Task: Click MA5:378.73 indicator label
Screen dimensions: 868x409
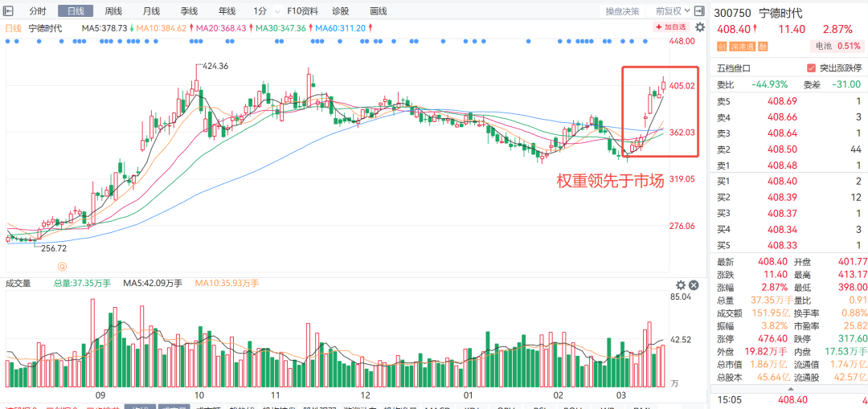Action: coord(104,28)
